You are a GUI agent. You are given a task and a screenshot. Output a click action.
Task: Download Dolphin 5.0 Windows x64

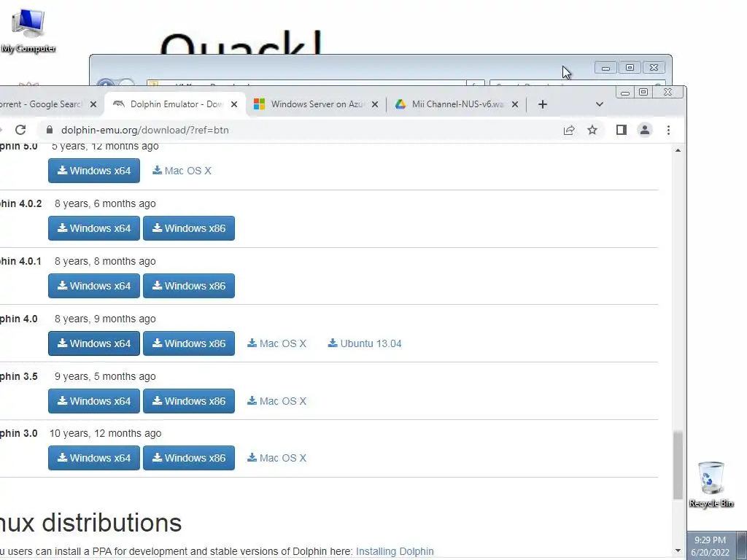tap(94, 171)
